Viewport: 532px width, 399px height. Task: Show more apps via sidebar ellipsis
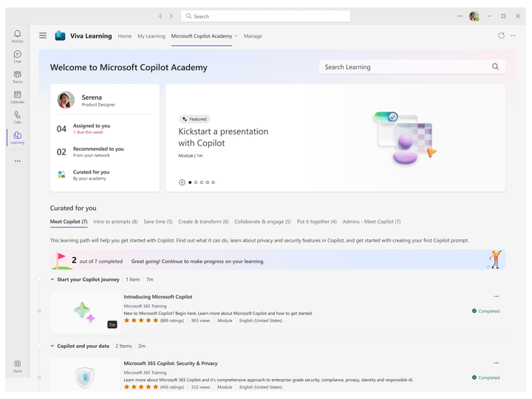click(x=17, y=161)
